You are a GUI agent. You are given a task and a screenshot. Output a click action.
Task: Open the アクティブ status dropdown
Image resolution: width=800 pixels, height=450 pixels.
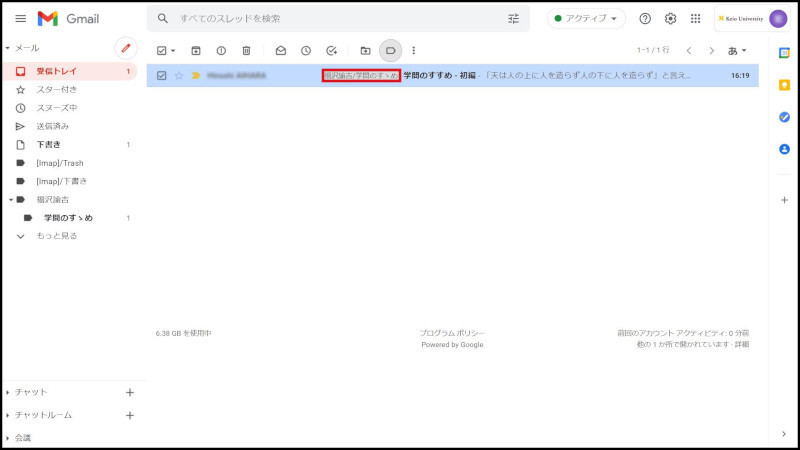(x=586, y=18)
